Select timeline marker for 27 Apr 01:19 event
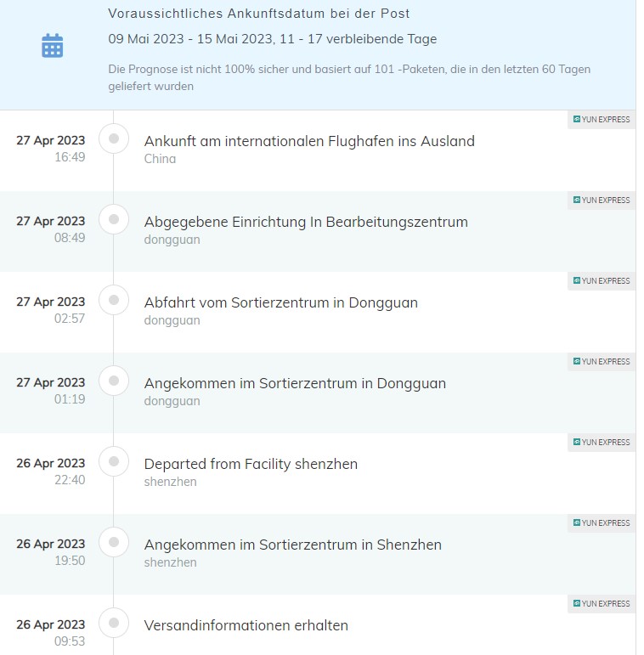Screen dimensions: 644x655 pos(114,381)
